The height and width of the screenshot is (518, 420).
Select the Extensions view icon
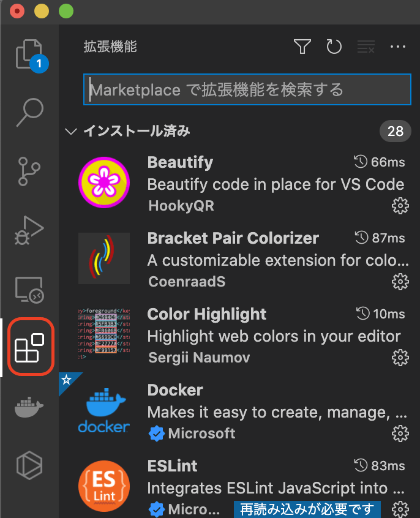pos(30,348)
